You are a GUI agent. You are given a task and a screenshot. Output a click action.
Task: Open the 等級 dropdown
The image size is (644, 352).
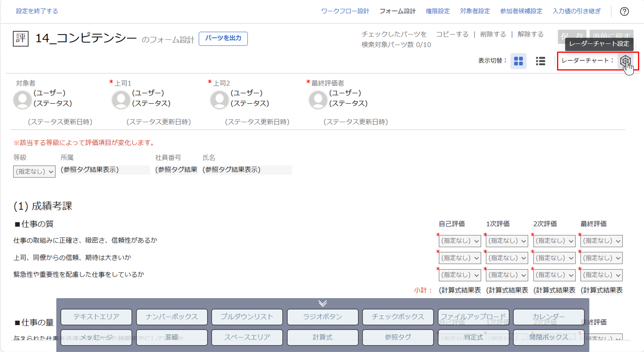click(34, 171)
